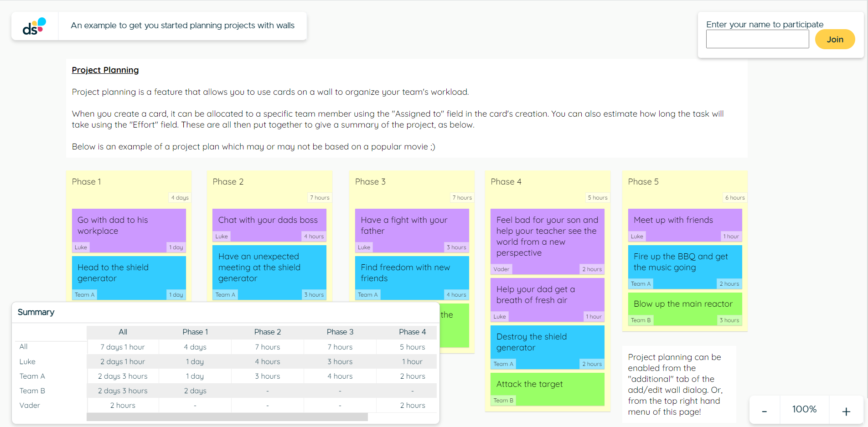Click the name entry field

(x=757, y=39)
